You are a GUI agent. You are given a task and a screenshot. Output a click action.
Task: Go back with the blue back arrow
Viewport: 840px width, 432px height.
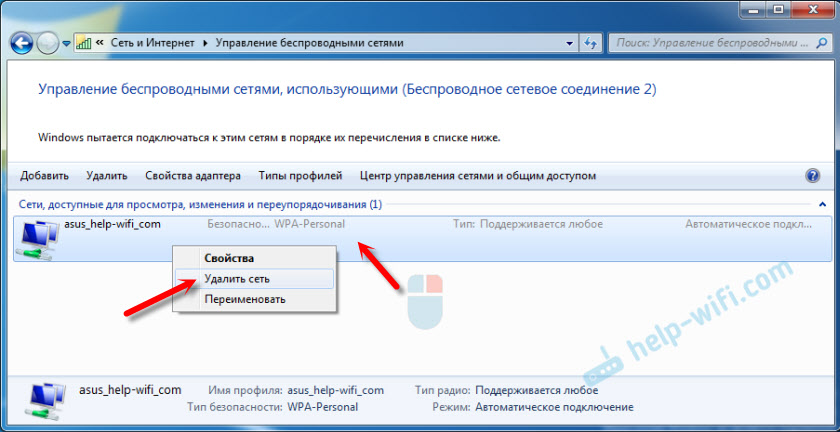pyautogui.click(x=21, y=43)
